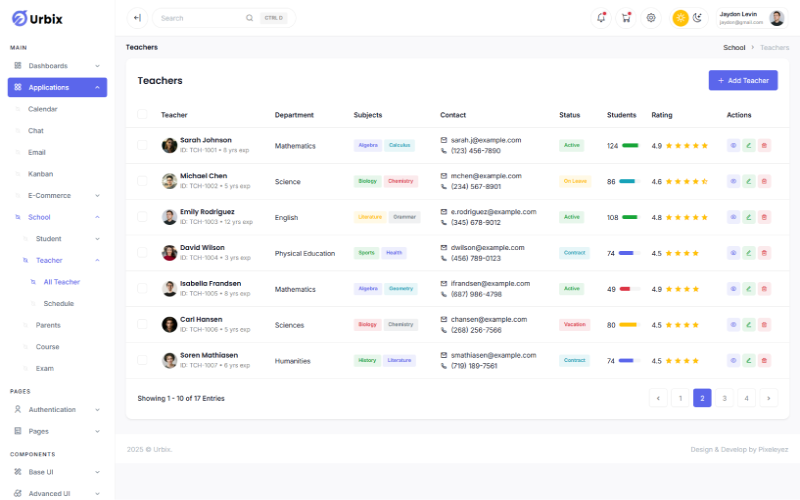
Task: Expand the E-Commerce submenu
Action: tap(57, 195)
